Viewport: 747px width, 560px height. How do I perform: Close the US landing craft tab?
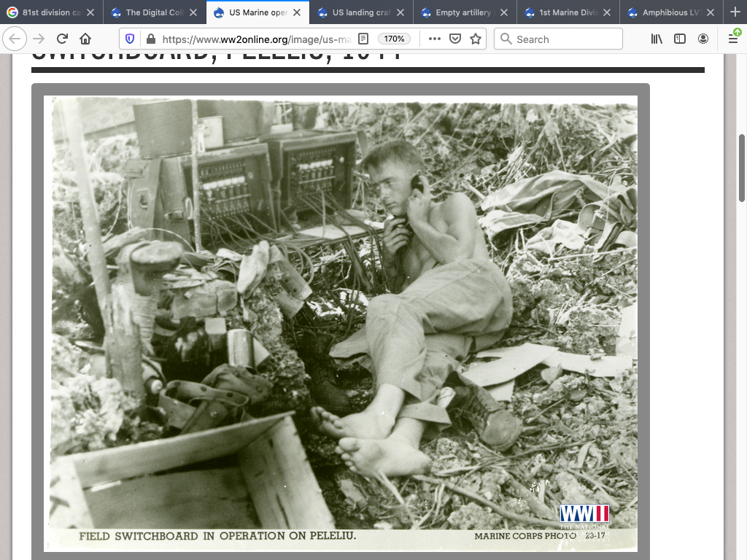coord(400,12)
